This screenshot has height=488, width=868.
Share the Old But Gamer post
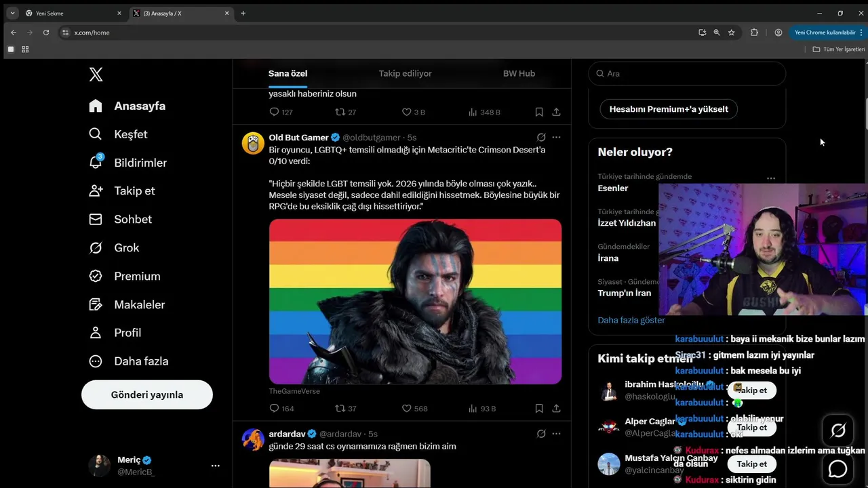(x=556, y=409)
